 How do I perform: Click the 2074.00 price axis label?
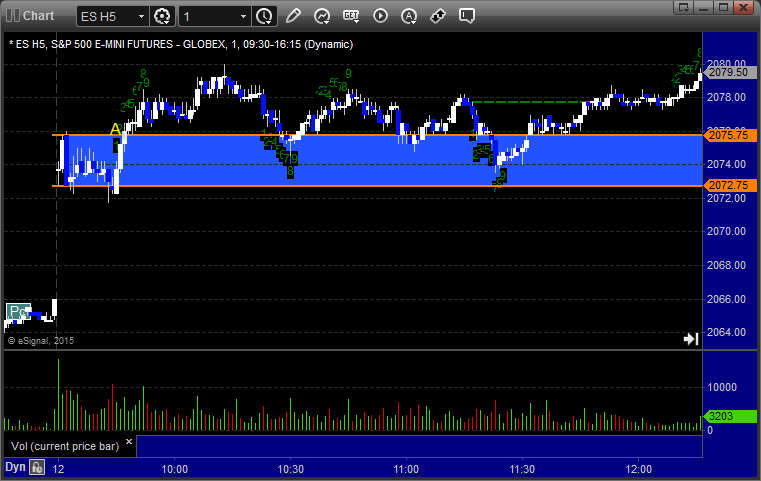point(726,165)
